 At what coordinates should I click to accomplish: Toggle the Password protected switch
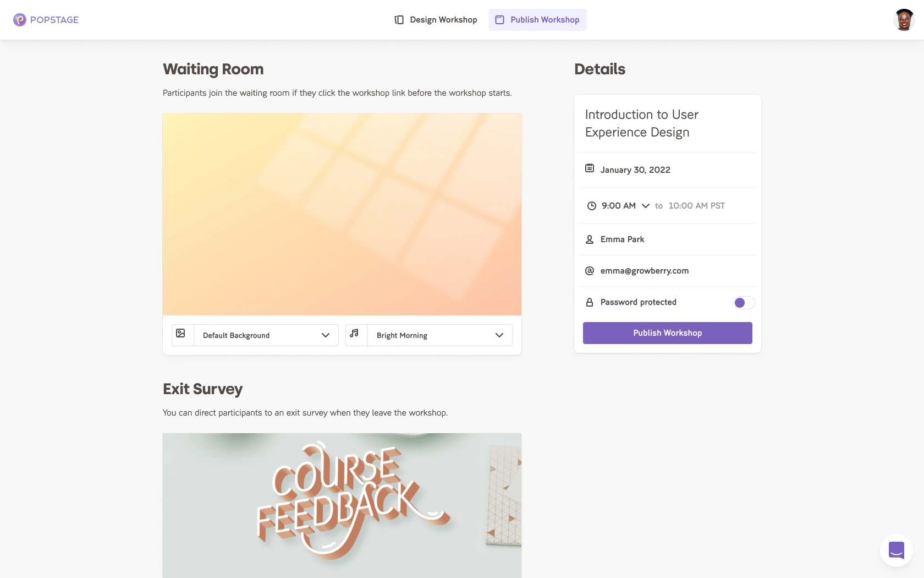pyautogui.click(x=744, y=303)
